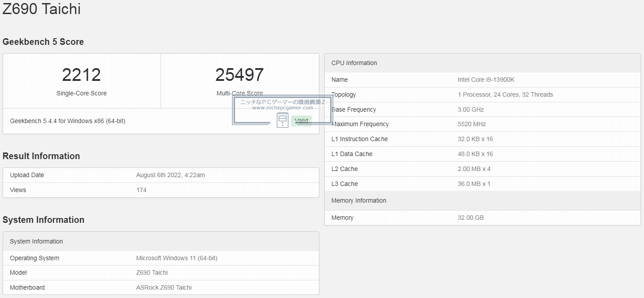Click the Single-Core Score label
The height and width of the screenshot is (298, 644).
tap(81, 93)
